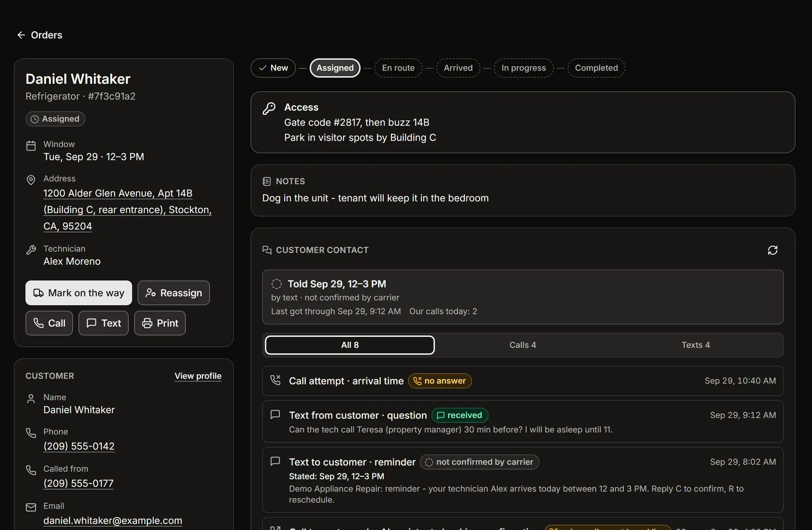Set order status to Arrived

pyautogui.click(x=458, y=68)
